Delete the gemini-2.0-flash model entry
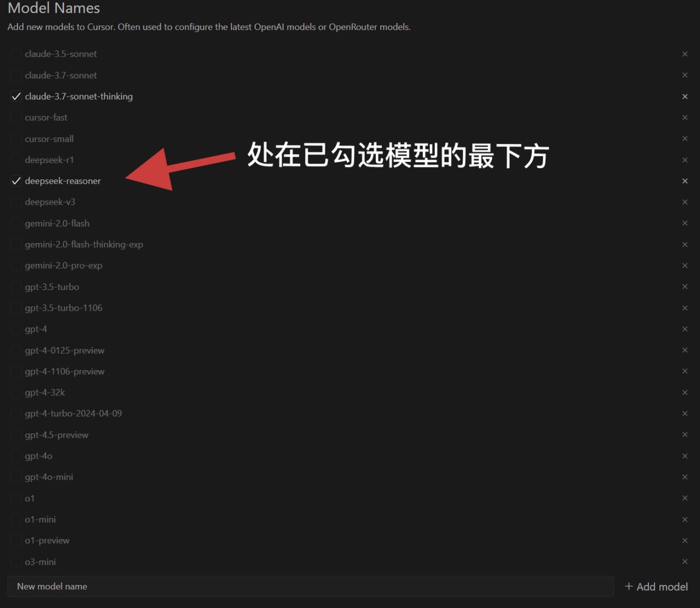 click(685, 223)
